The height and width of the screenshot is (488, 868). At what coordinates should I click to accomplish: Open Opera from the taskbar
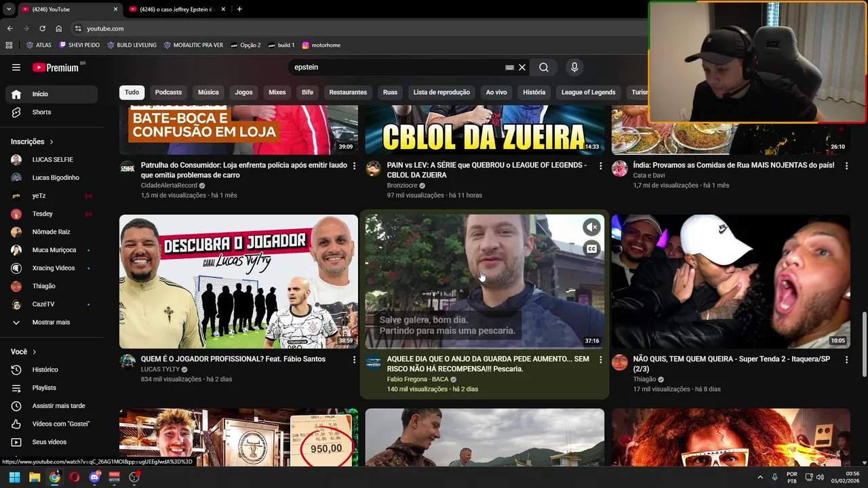pos(75,477)
